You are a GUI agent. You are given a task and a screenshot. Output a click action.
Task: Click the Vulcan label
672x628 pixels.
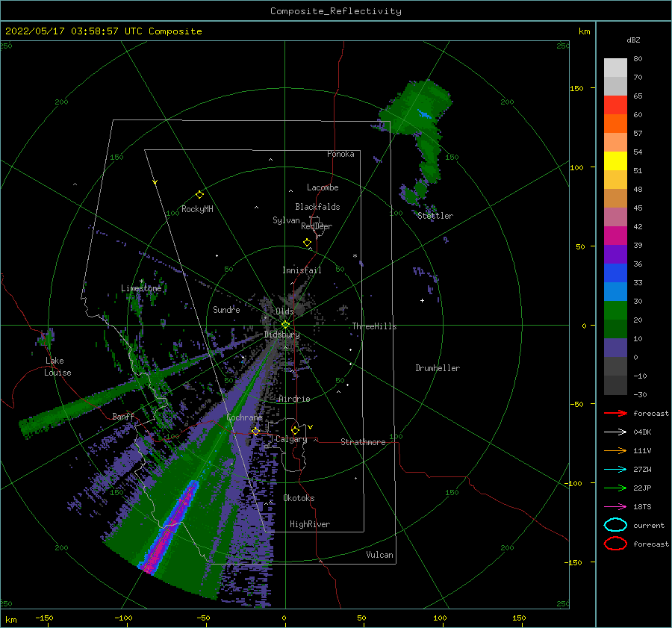click(379, 555)
